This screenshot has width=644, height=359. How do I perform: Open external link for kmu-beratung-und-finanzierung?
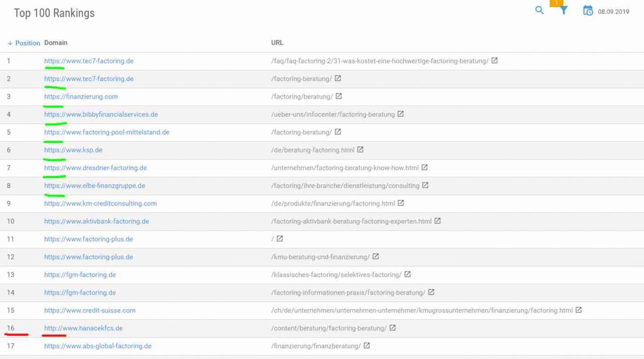(375, 256)
